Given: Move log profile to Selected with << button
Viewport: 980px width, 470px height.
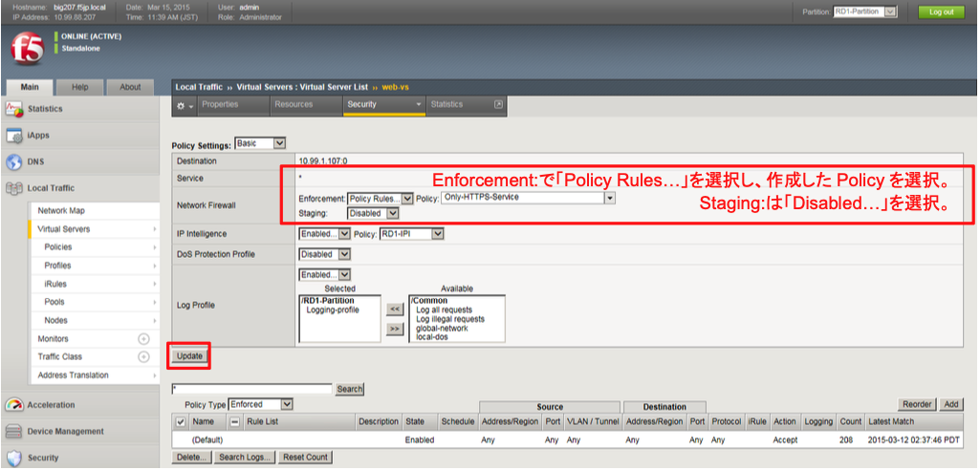Looking at the screenshot, I should coord(395,309).
